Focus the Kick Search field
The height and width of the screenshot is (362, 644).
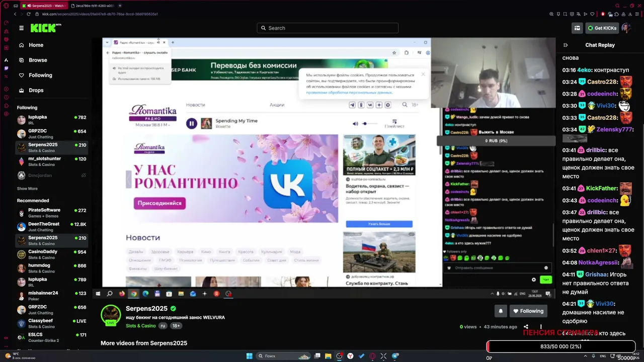tap(328, 28)
